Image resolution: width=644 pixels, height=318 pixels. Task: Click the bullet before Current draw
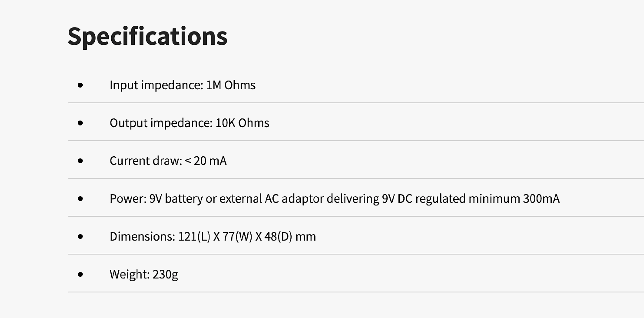80,161
